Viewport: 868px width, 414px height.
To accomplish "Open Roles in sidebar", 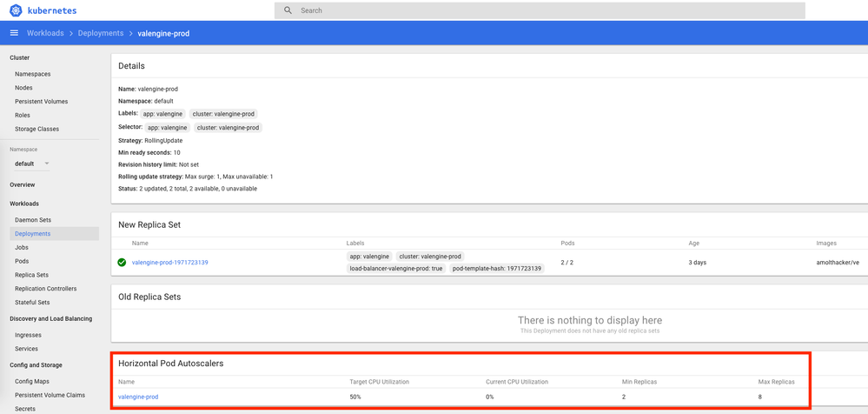I will point(23,116).
